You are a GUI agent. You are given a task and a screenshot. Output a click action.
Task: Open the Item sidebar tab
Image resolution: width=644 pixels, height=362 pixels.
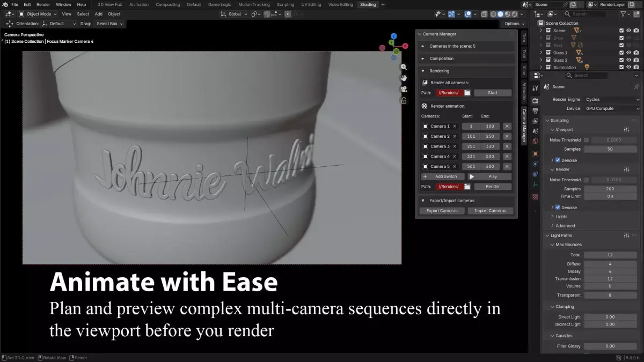point(524,36)
